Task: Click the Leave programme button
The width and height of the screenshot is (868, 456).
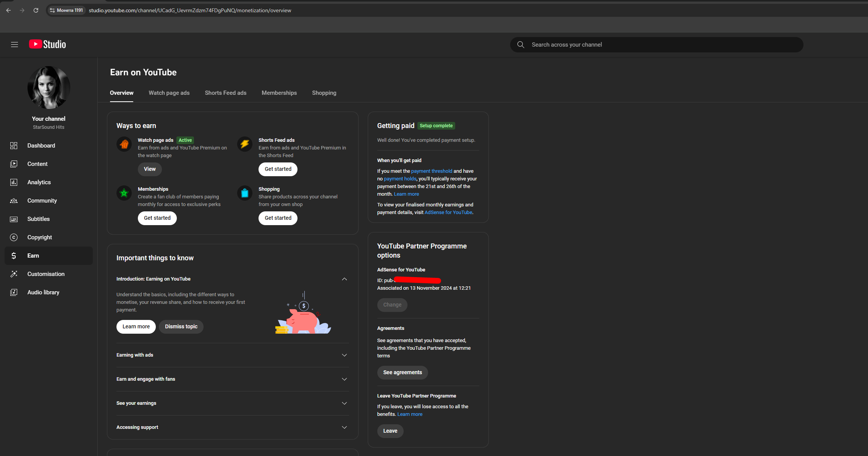Action: click(x=390, y=431)
